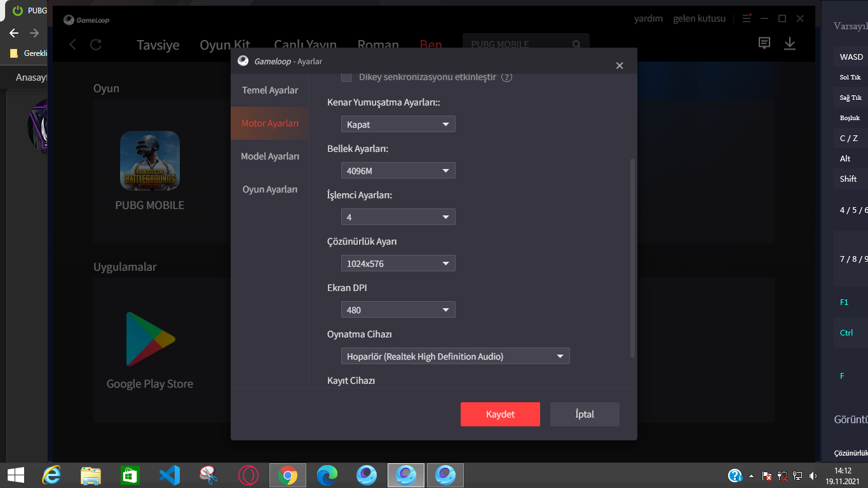
Task: Click the Shift key binding entry
Action: pos(851,179)
